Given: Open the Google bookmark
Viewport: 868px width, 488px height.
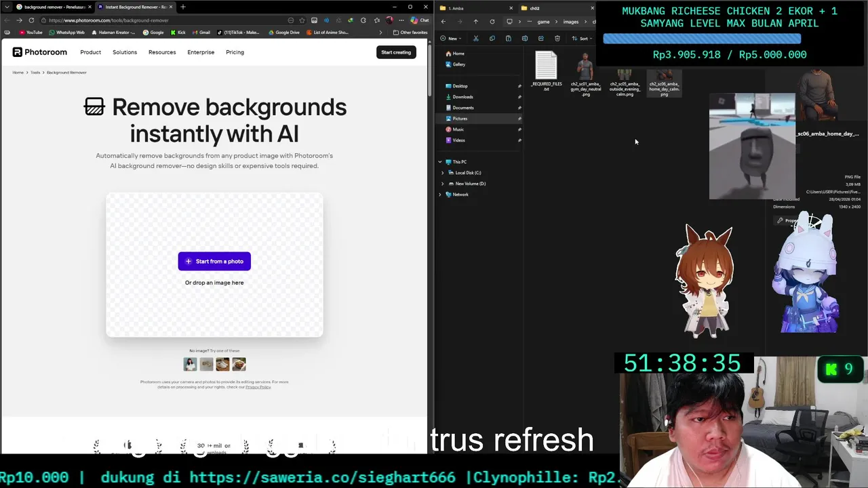Looking at the screenshot, I should tap(153, 33).
